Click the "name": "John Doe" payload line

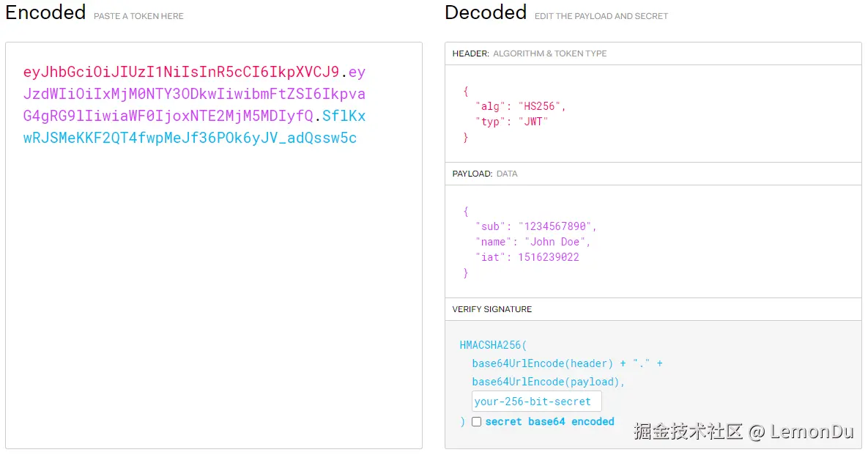(x=533, y=242)
